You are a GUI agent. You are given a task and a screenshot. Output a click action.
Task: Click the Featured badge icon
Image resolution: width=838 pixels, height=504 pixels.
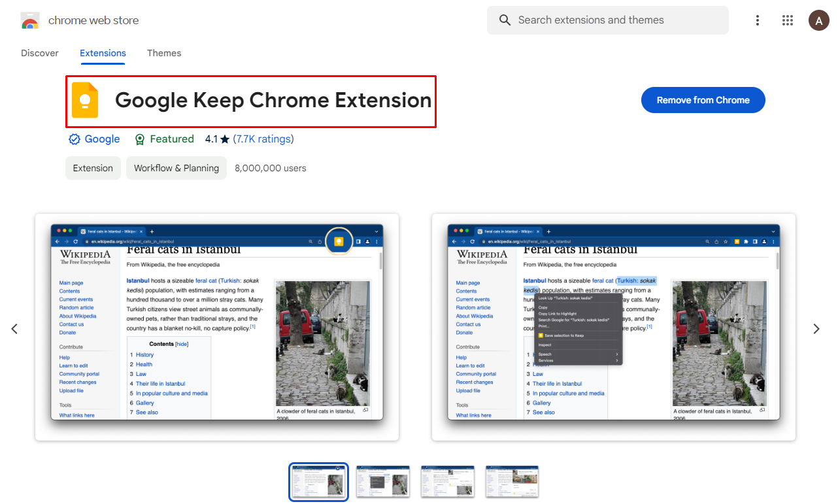[x=140, y=139]
